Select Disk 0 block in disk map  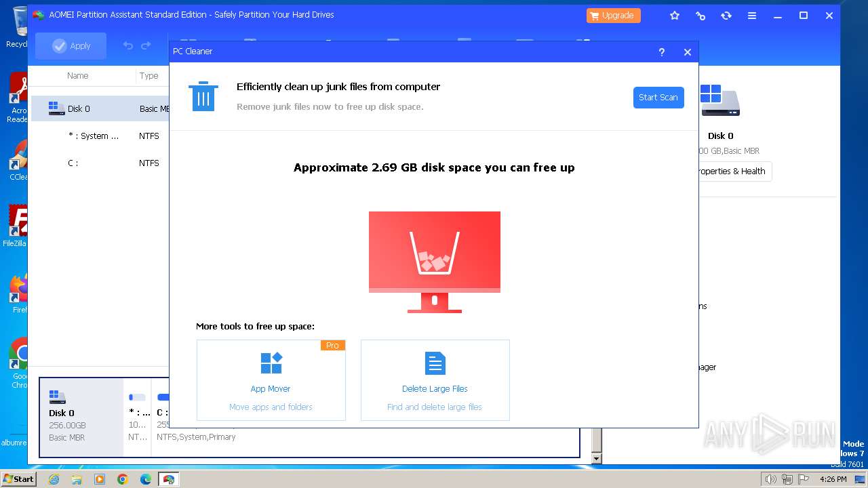point(82,417)
